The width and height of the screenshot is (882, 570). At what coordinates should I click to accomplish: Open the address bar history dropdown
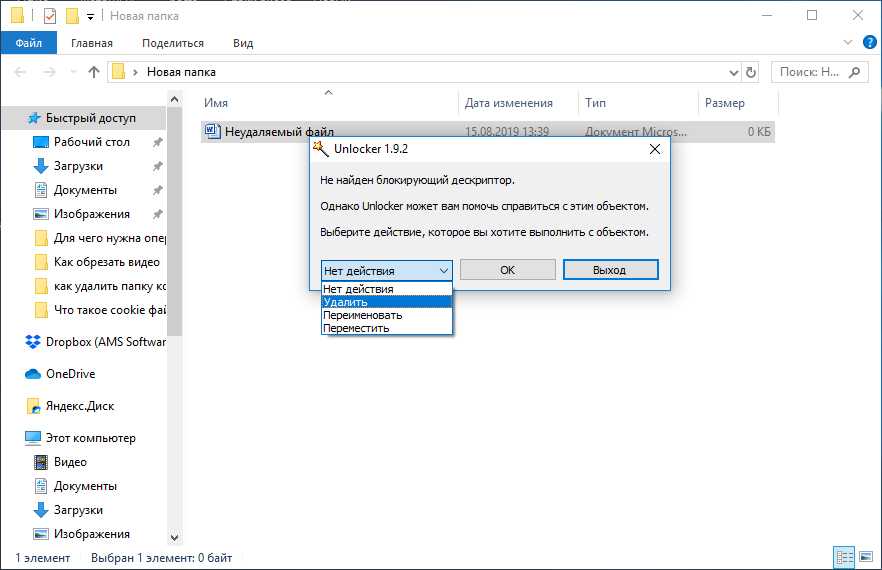point(734,73)
